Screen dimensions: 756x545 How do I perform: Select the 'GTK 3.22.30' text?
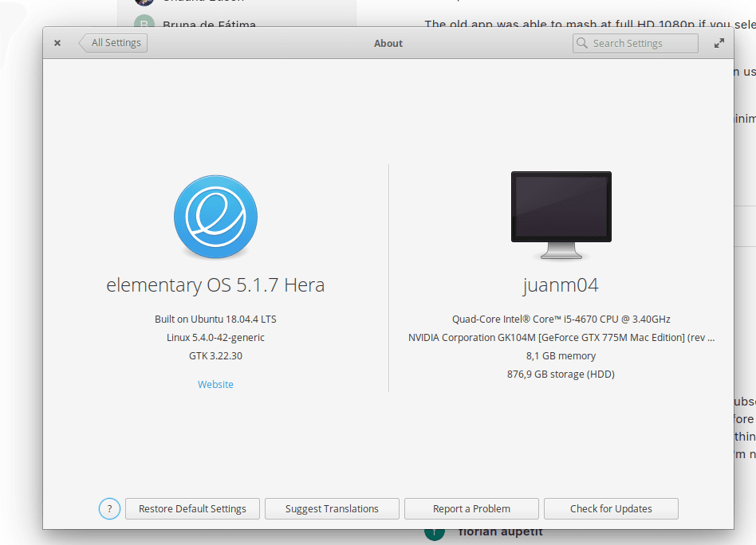coord(215,355)
